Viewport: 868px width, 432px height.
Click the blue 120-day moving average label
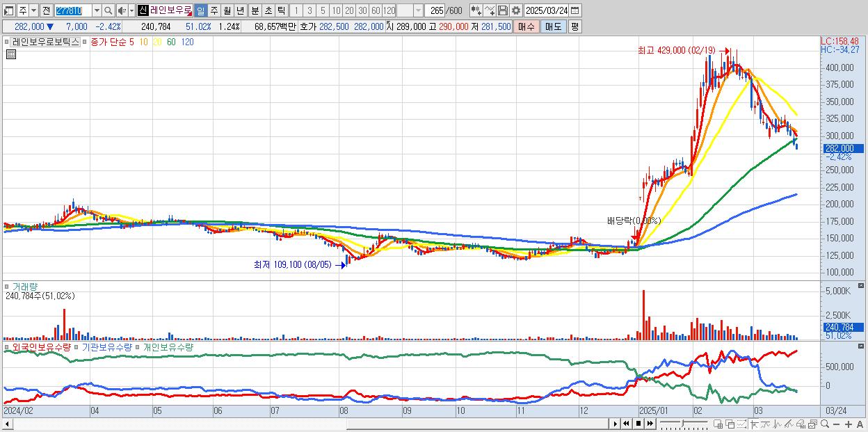point(187,42)
